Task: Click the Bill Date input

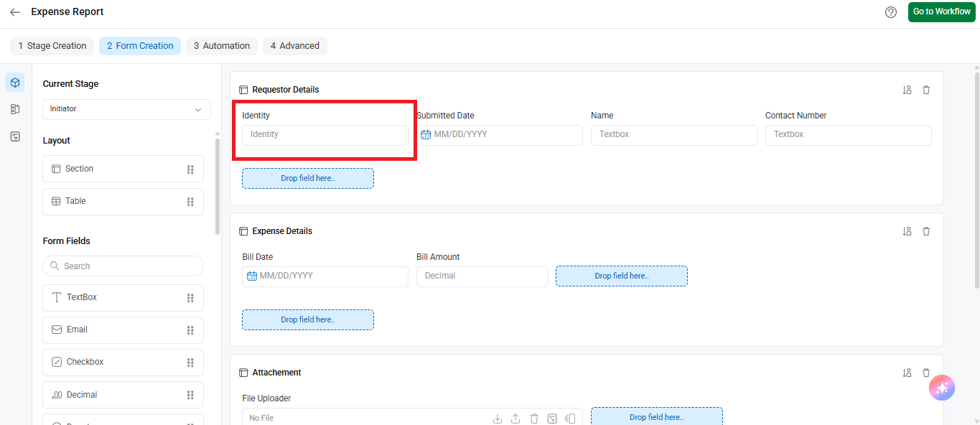Action: pyautogui.click(x=325, y=276)
